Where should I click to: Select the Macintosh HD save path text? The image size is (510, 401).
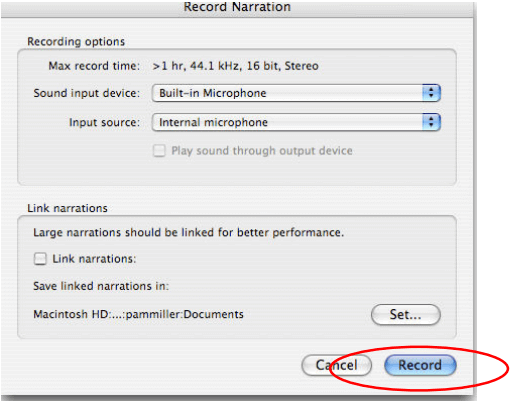138,314
